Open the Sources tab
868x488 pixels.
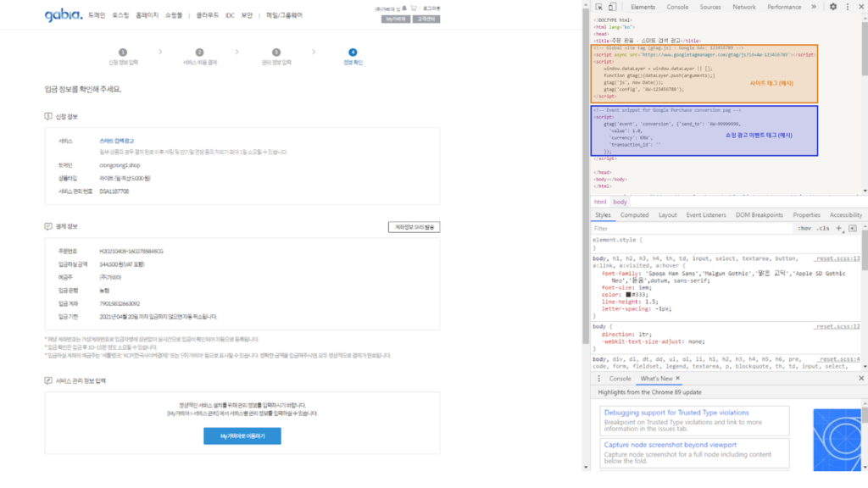tap(710, 7)
